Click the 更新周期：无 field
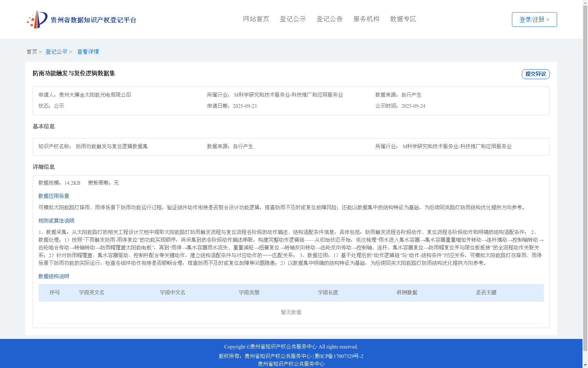 coord(103,183)
